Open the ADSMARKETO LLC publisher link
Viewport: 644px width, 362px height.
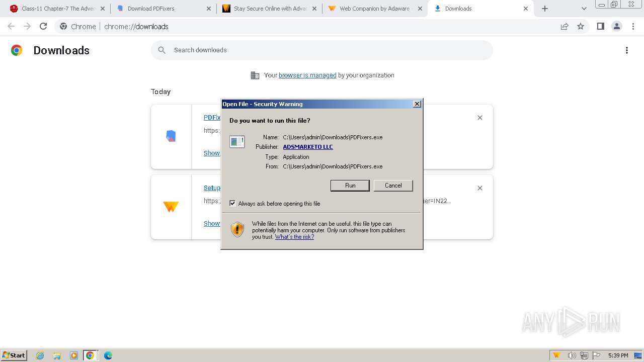(x=308, y=147)
